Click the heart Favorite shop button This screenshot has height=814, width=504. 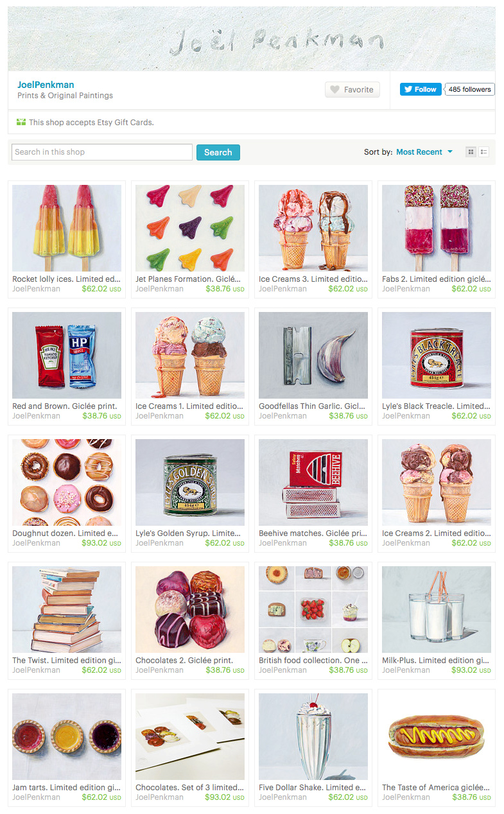(352, 90)
